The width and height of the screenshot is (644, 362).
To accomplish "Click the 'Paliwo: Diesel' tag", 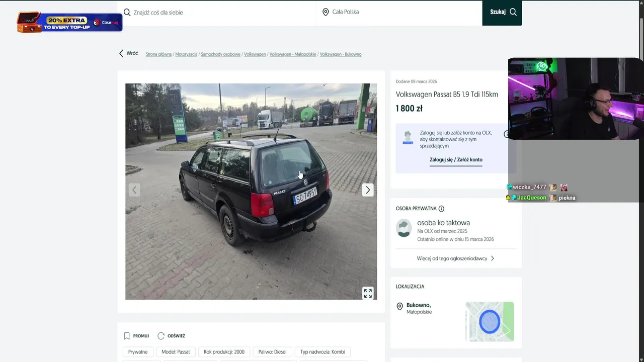I will point(273,352).
